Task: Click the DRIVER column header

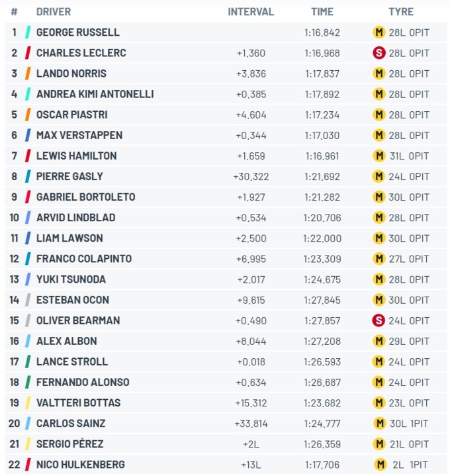Action: click(54, 11)
